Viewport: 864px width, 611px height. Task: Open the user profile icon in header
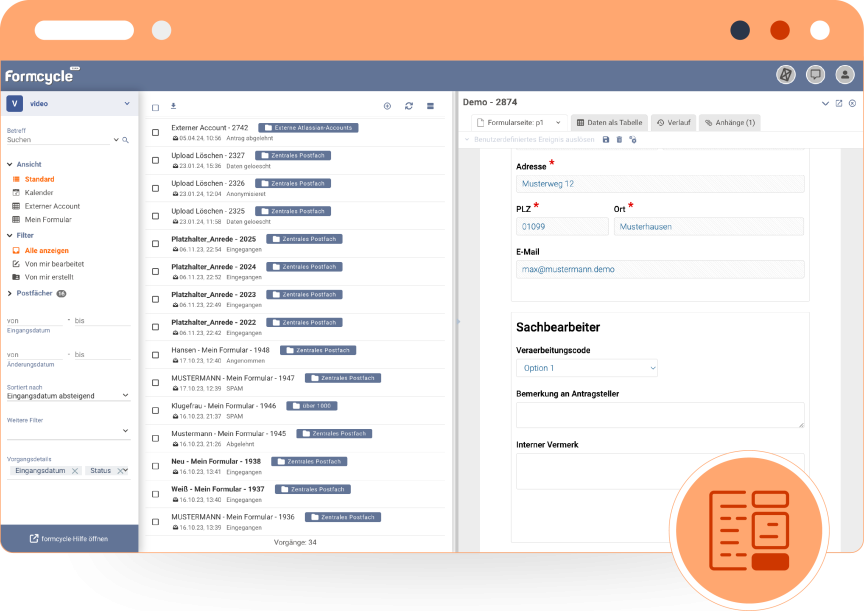point(845,75)
